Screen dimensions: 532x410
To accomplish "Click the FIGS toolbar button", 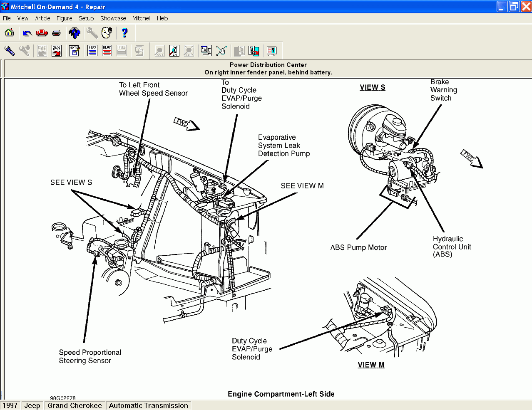I will [x=92, y=51].
